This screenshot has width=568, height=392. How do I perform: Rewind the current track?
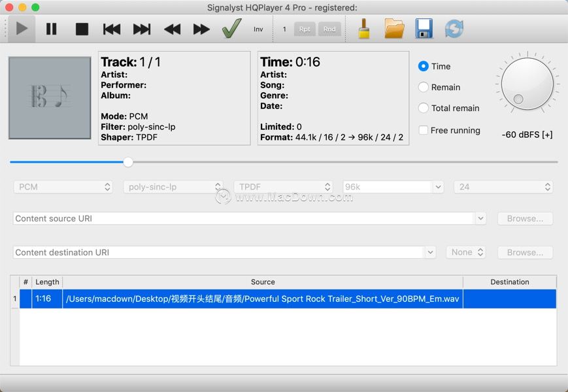click(x=172, y=29)
